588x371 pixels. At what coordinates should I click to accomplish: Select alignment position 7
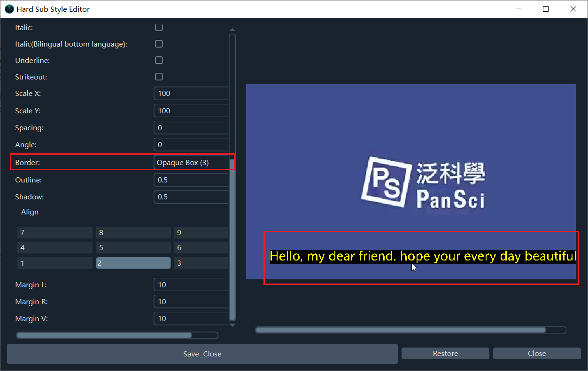[x=54, y=233]
